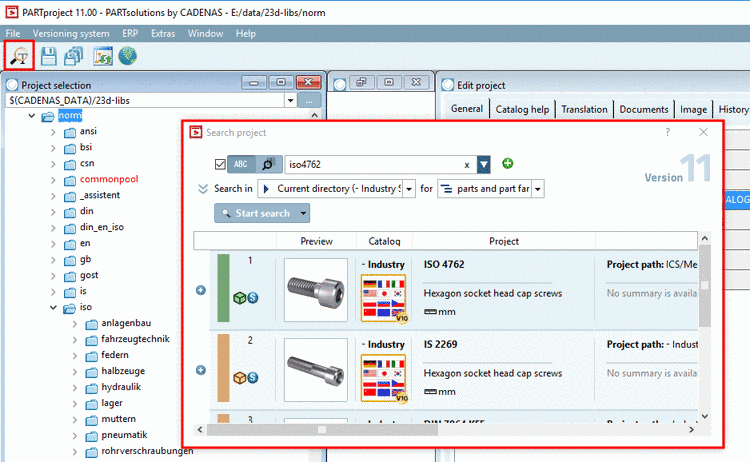Open the project path dropdown in Project selection
Screen dimensions: 750x462
pos(290,100)
